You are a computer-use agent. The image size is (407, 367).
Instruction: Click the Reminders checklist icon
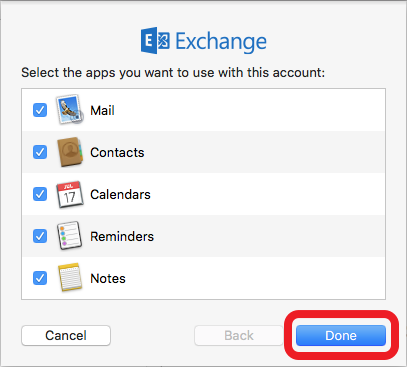69,236
